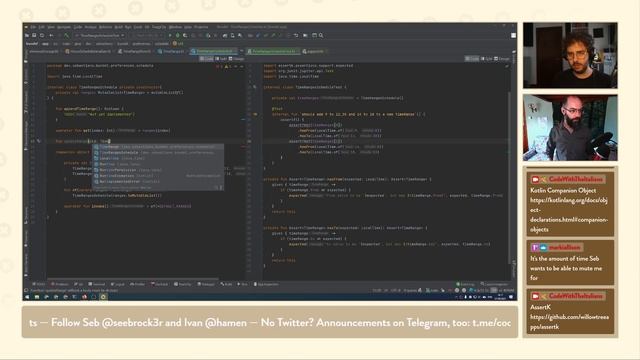Viewport: 640px width, 360px height.
Task: Click the settings icon beside the search magnifier
Action: 314,36
